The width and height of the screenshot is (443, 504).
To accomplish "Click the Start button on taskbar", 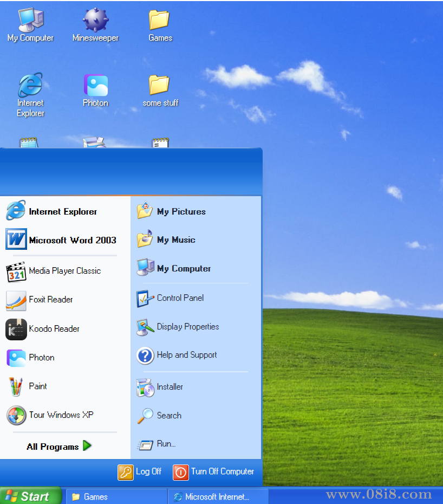I will (30, 496).
